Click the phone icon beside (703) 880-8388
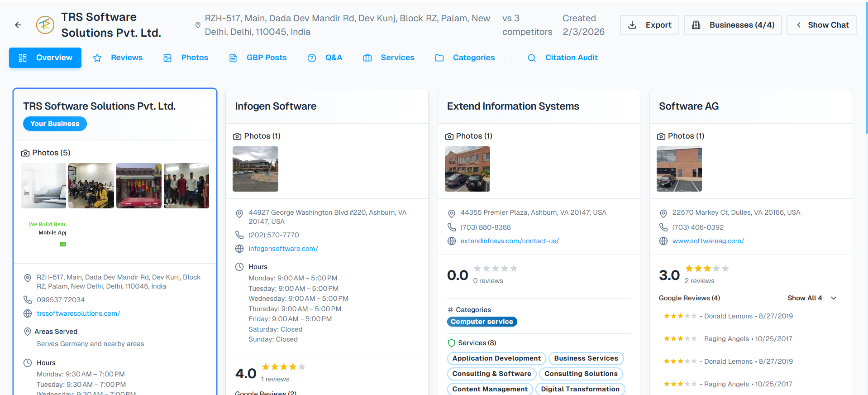Screen dimensions: 868x395 451,227
